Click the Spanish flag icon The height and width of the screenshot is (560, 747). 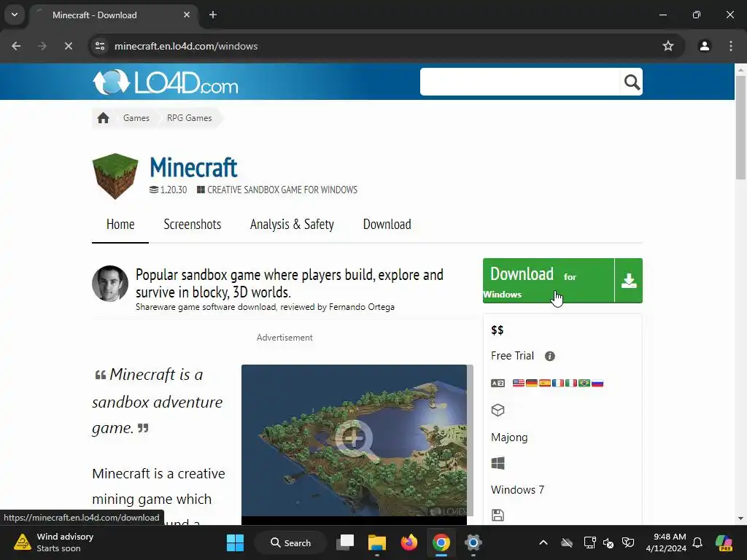coord(544,384)
